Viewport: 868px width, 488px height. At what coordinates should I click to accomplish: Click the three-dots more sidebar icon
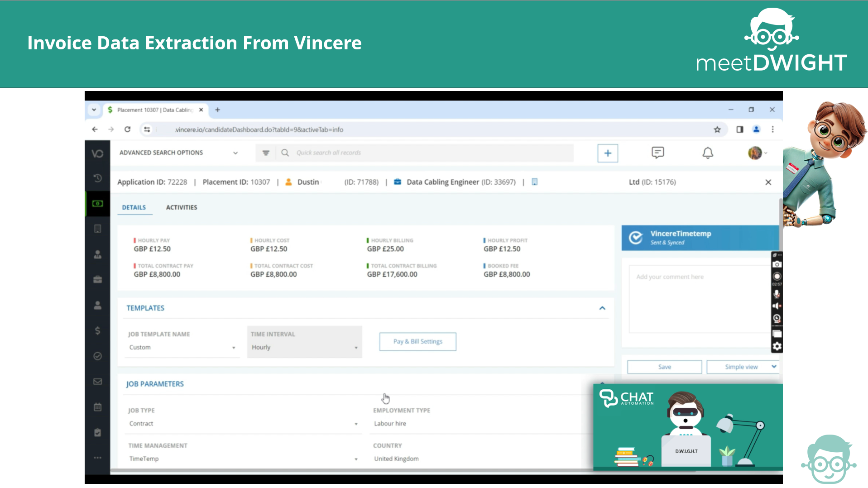point(97,458)
